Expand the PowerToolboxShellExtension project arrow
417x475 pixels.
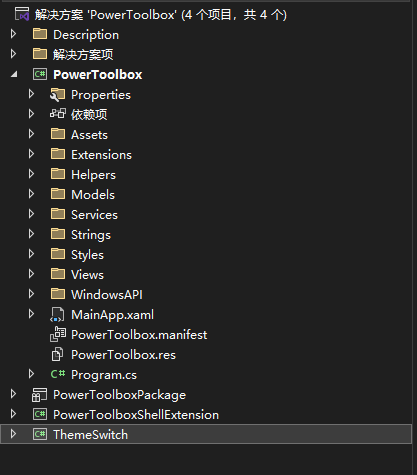(x=13, y=414)
